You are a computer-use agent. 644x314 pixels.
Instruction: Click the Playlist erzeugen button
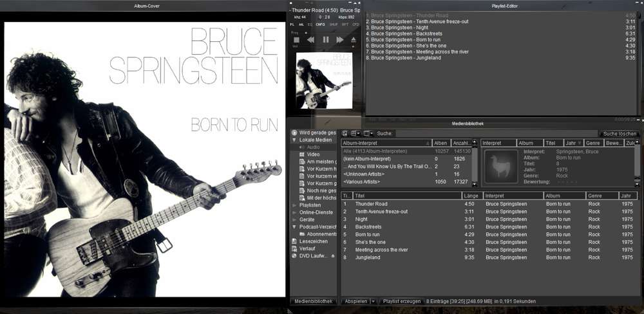[x=401, y=301]
